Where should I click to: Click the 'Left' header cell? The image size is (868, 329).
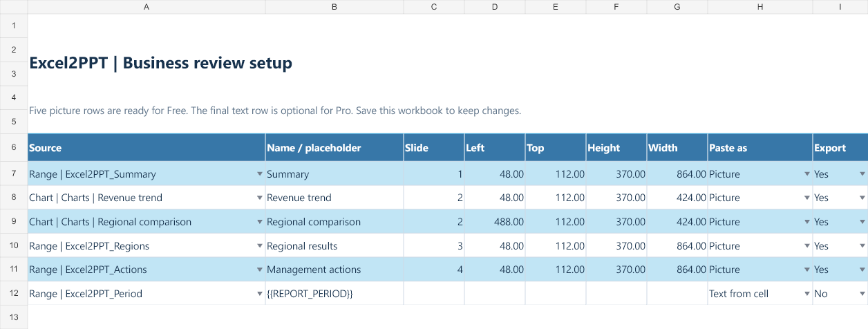[495, 148]
